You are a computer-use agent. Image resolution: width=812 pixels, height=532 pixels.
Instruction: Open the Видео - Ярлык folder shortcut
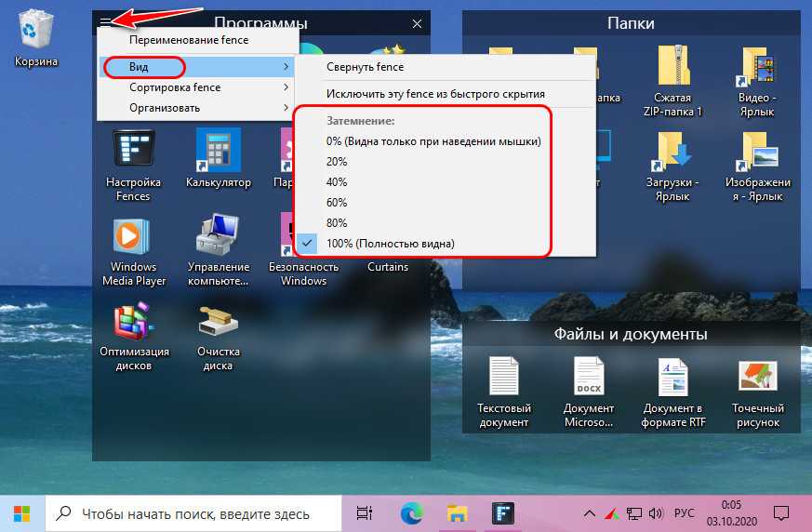757,80
